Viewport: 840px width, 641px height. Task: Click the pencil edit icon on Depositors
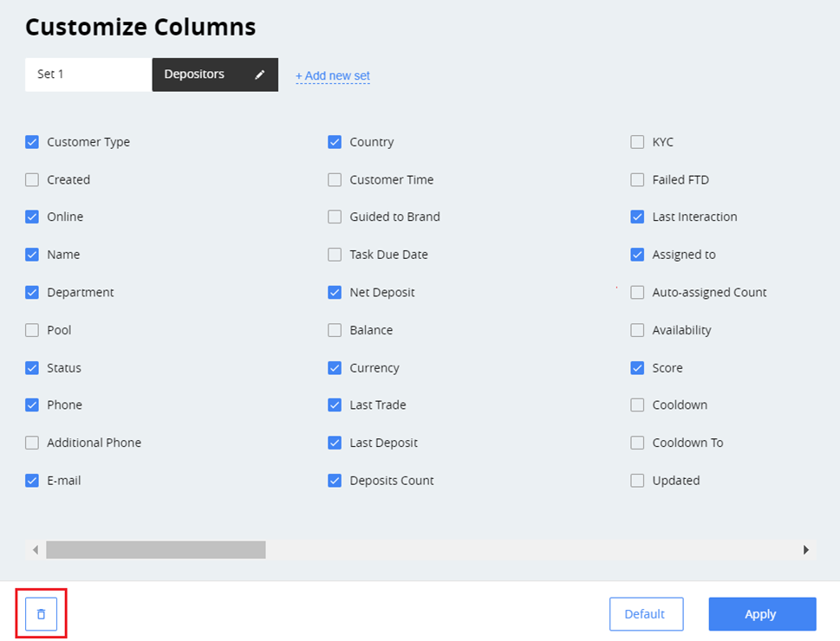click(x=259, y=74)
